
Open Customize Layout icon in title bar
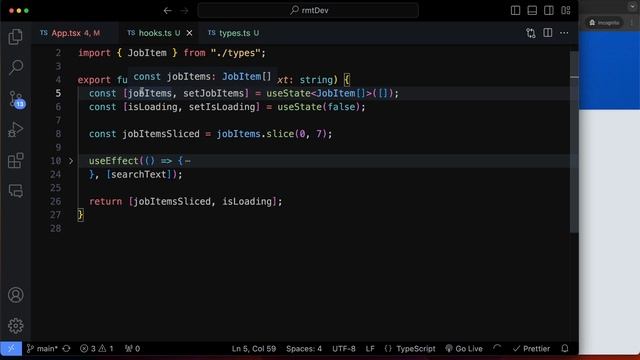click(566, 11)
